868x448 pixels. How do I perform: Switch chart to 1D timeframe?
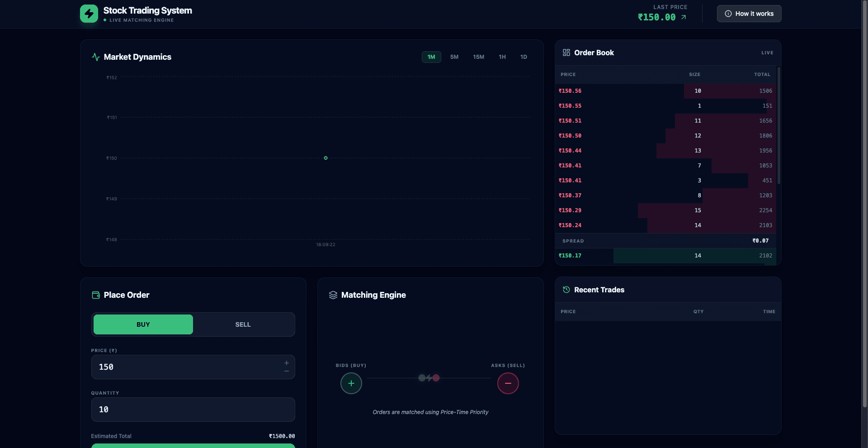coord(524,57)
